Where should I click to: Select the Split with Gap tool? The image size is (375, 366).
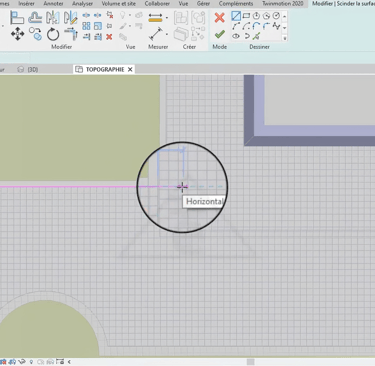(x=98, y=15)
